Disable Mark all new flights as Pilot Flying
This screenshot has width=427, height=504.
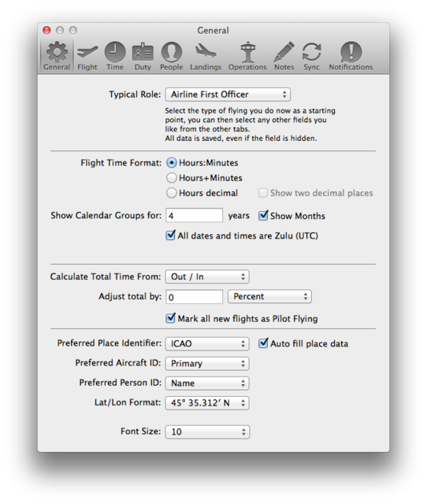point(170,318)
